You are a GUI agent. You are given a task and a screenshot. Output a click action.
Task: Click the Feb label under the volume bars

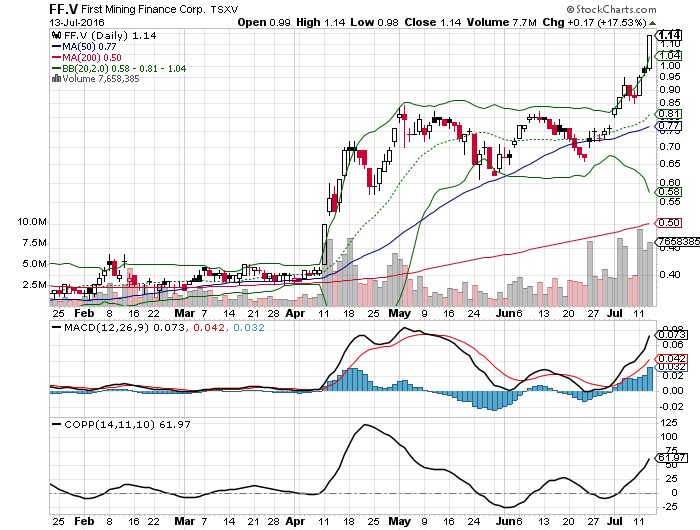[84, 313]
